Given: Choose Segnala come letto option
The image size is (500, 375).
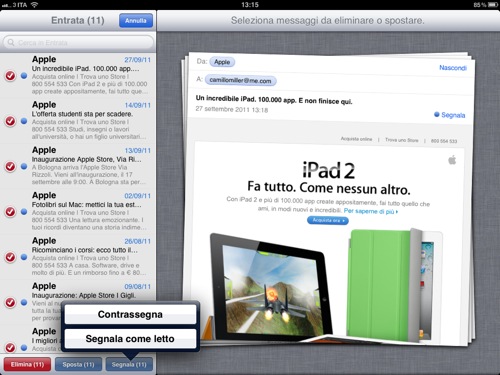Looking at the screenshot, I should [130, 339].
